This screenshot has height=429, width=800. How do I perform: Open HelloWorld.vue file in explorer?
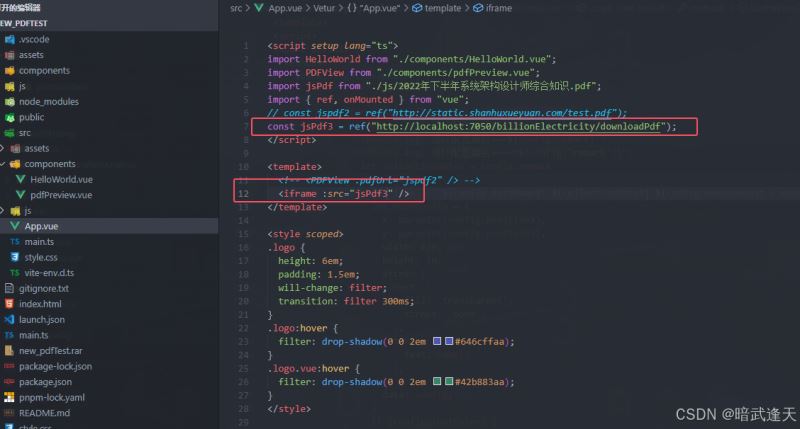click(x=61, y=180)
